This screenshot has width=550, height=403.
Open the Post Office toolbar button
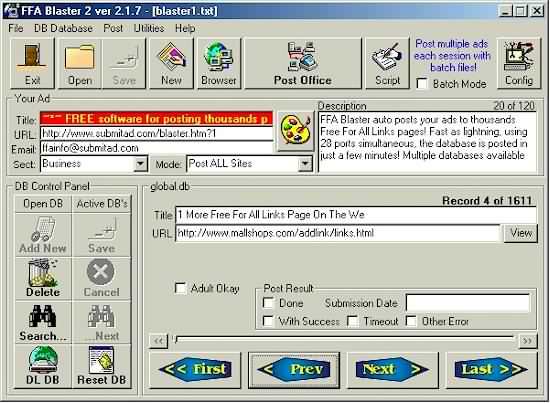pos(303,63)
